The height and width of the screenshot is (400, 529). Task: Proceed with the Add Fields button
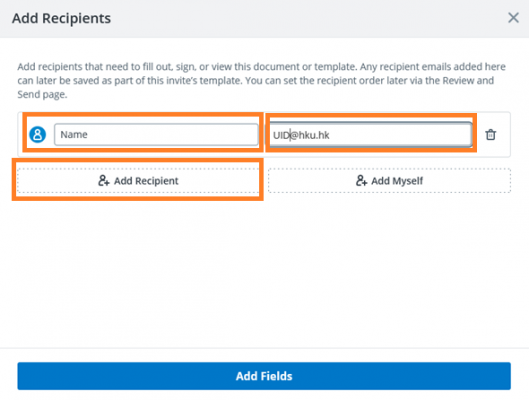point(264,376)
